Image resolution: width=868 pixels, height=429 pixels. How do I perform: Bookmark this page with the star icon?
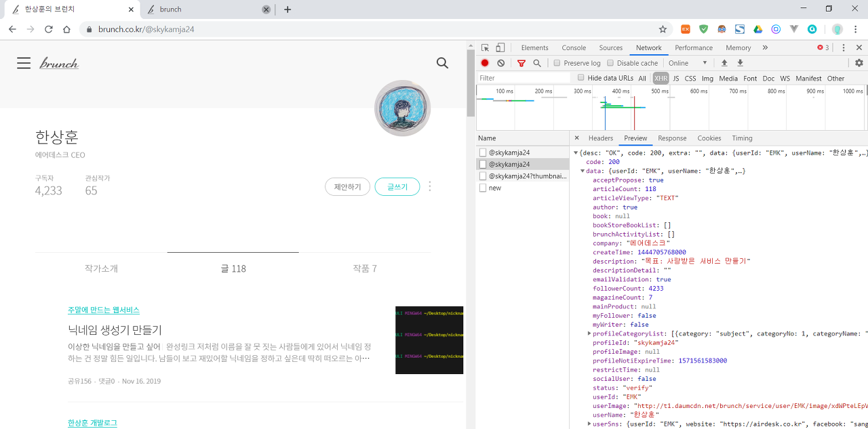click(x=663, y=29)
